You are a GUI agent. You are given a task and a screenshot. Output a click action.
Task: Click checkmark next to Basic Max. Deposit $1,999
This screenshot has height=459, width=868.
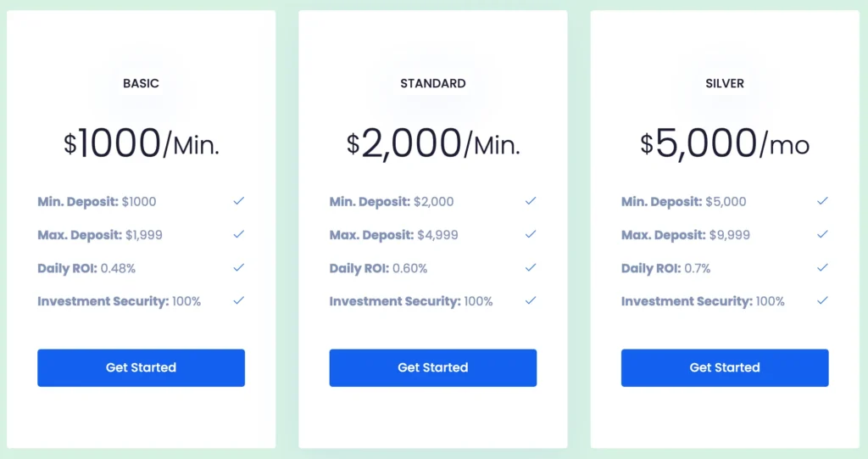pos(239,234)
